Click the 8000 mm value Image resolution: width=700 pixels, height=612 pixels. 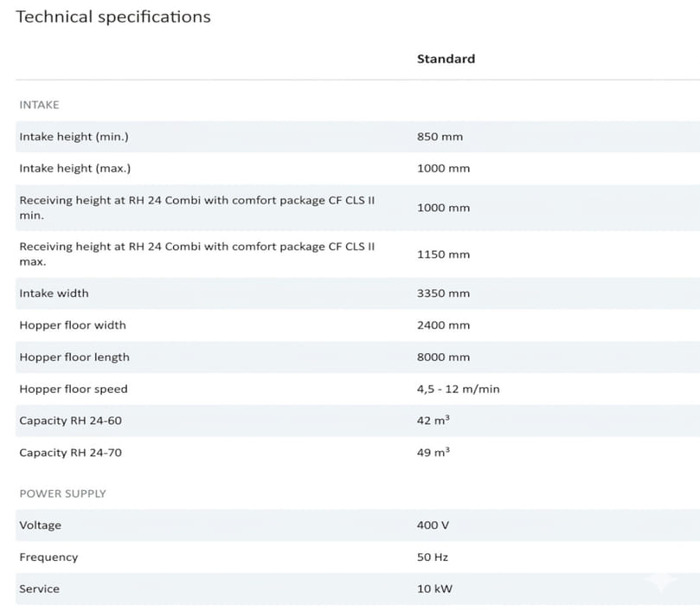(x=443, y=358)
